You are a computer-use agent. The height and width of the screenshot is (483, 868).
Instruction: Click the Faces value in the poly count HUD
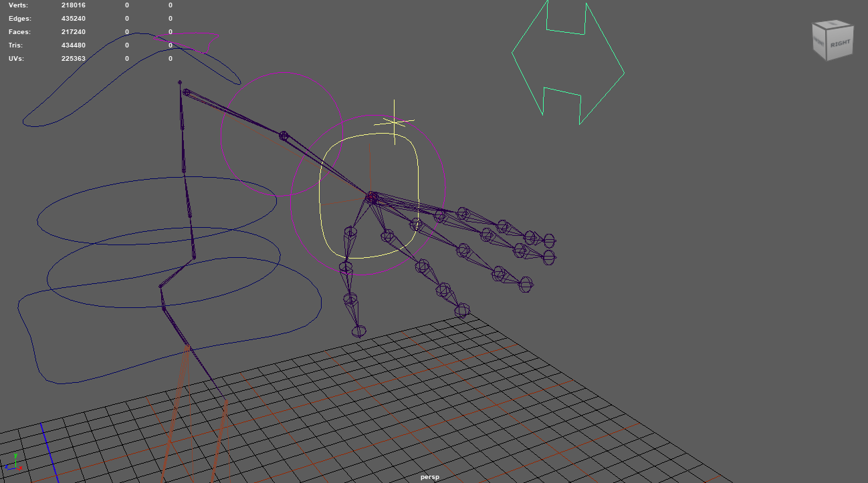pyautogui.click(x=74, y=31)
